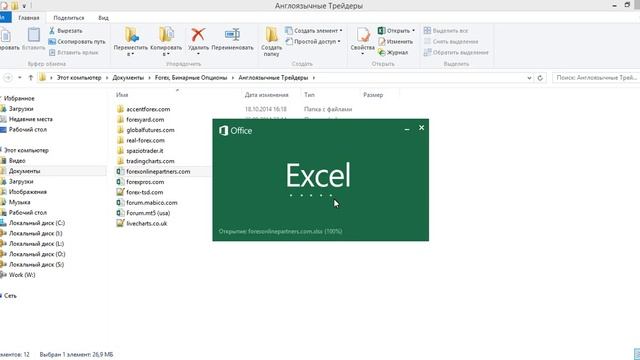
Task: Click the accentforex.com folder icon
Action: click(x=120, y=109)
